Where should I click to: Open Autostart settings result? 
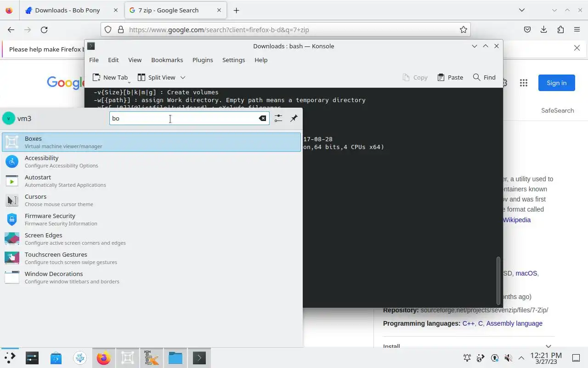151,181
